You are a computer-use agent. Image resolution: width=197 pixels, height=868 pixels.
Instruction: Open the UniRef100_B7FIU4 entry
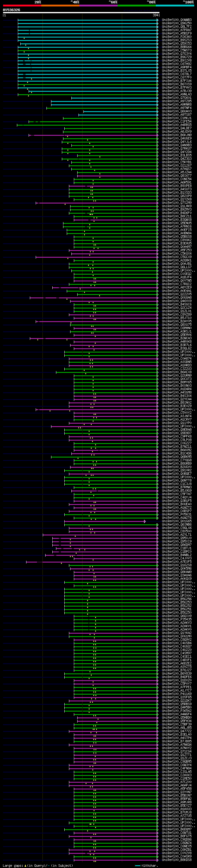tap(177, 81)
